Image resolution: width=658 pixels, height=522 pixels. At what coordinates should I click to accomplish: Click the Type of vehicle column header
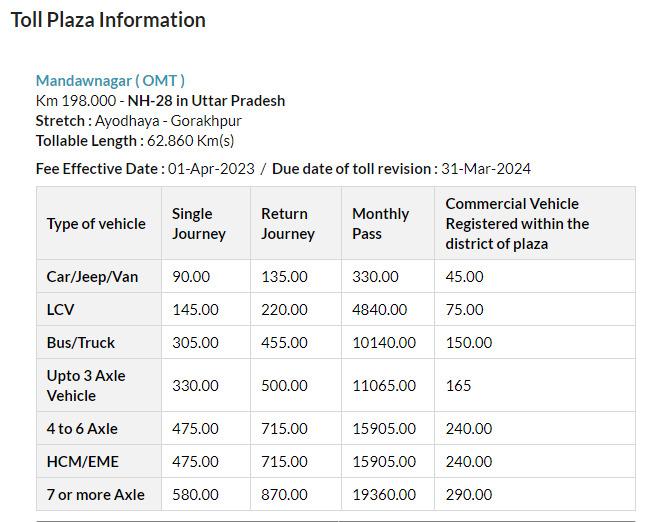click(x=96, y=224)
